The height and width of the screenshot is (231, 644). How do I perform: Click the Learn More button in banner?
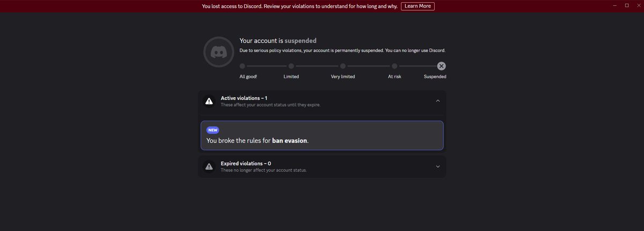[418, 6]
